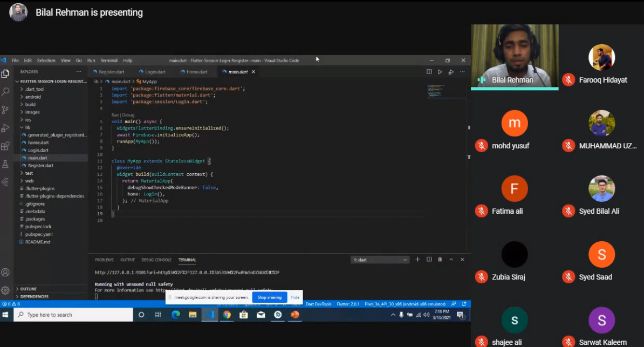Click Stop sharing button
The height and width of the screenshot is (347, 644).
tap(270, 297)
